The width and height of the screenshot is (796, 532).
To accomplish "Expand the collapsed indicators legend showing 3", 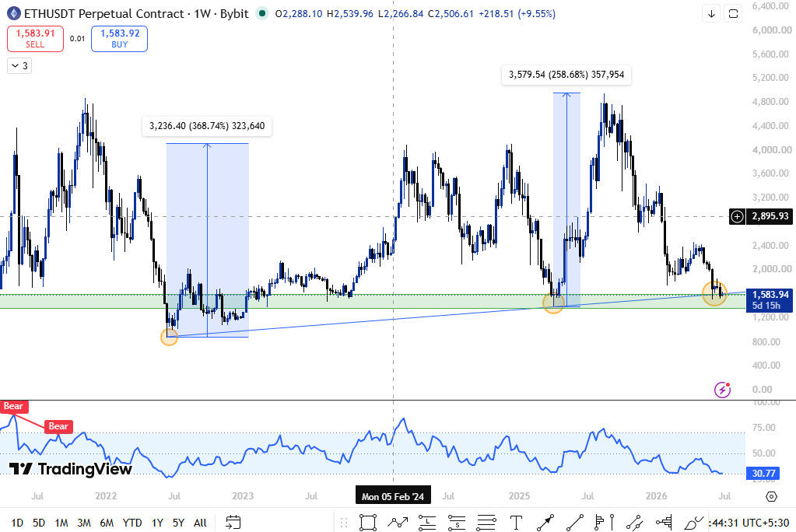I will (19, 66).
